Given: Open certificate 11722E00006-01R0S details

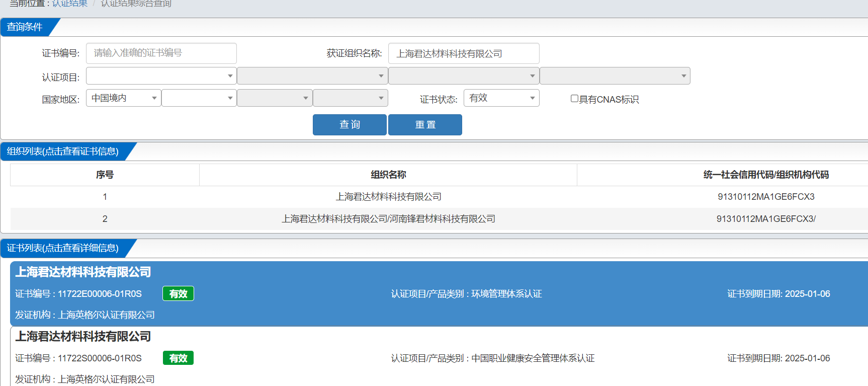Looking at the screenshot, I should pyautogui.click(x=78, y=294).
